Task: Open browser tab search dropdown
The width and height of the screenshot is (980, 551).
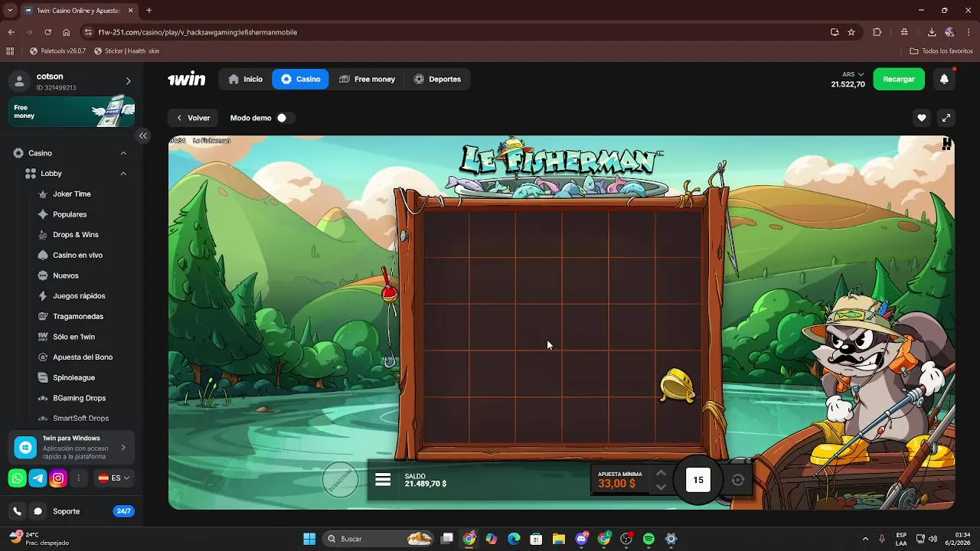Action: point(10,11)
